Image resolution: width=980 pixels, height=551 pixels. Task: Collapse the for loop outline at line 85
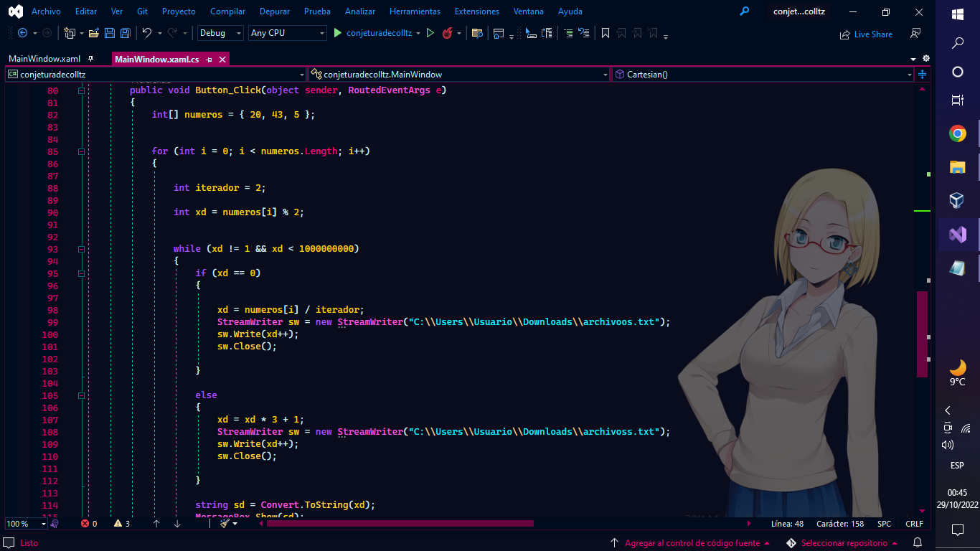[x=81, y=151]
